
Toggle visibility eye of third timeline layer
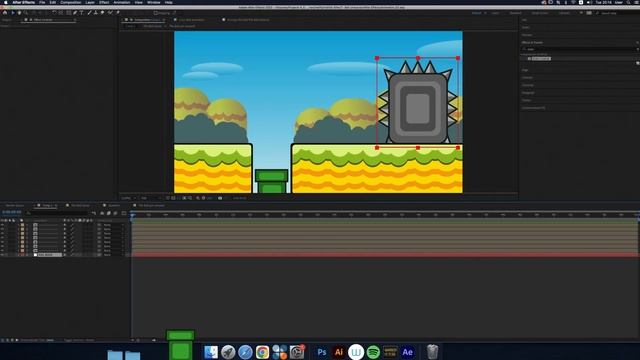point(2,233)
